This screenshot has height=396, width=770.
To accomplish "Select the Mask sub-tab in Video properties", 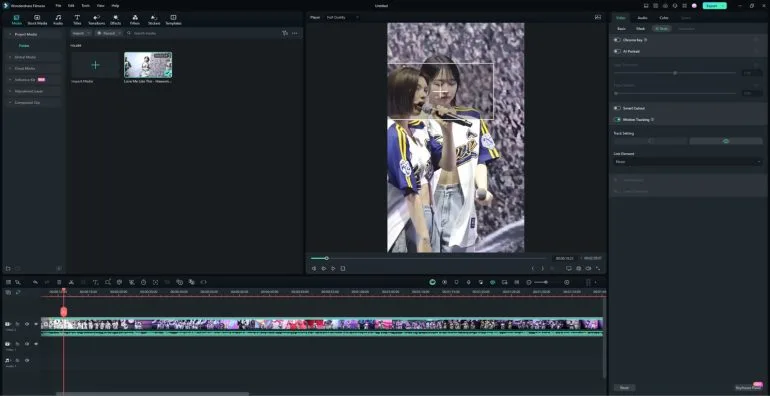I will coord(640,28).
